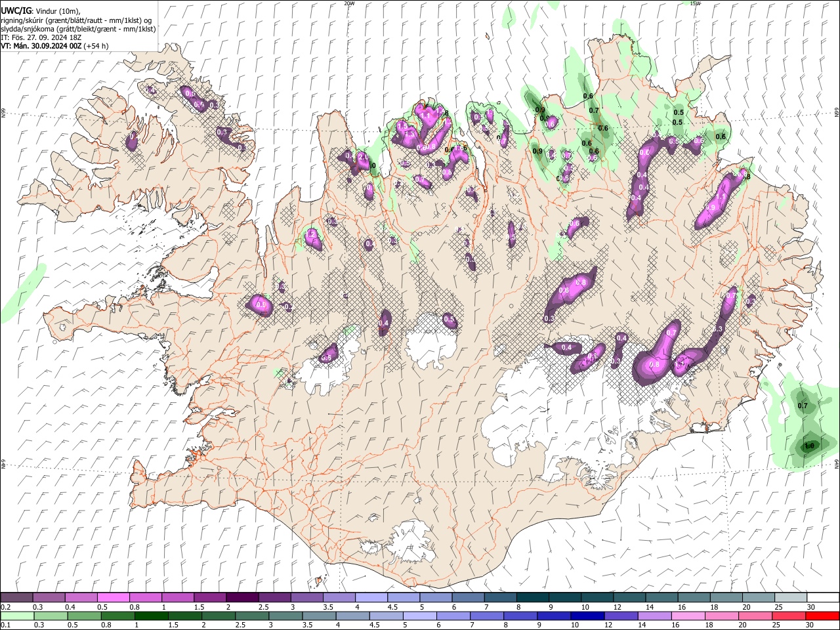The image size is (840, 630).
Task: Click the '15W' longitude label
Action: (x=696, y=3)
